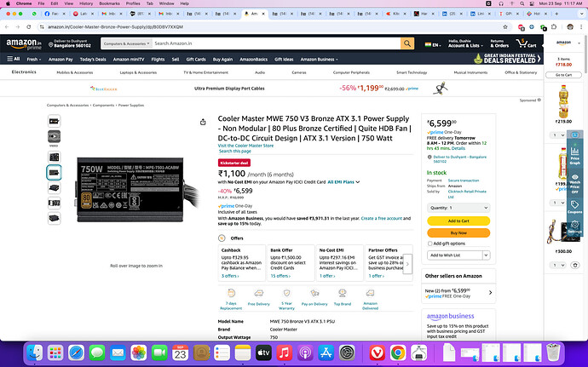Click in the Search Amazon.in field
Image resolution: width=588 pixels, height=367 pixels.
[x=276, y=43]
